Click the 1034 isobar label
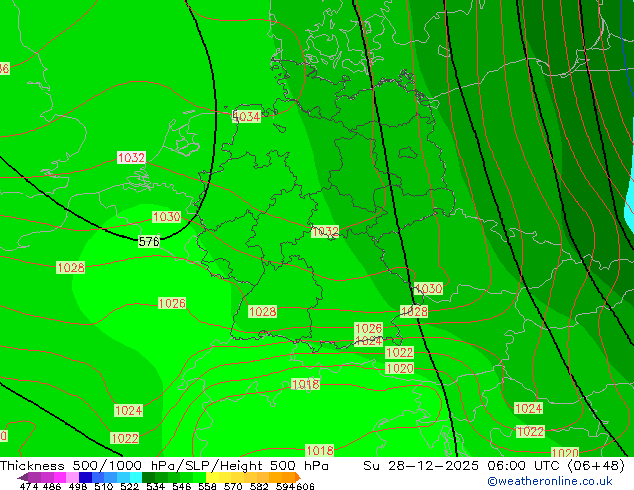The width and height of the screenshot is (634, 490). pyautogui.click(x=246, y=116)
